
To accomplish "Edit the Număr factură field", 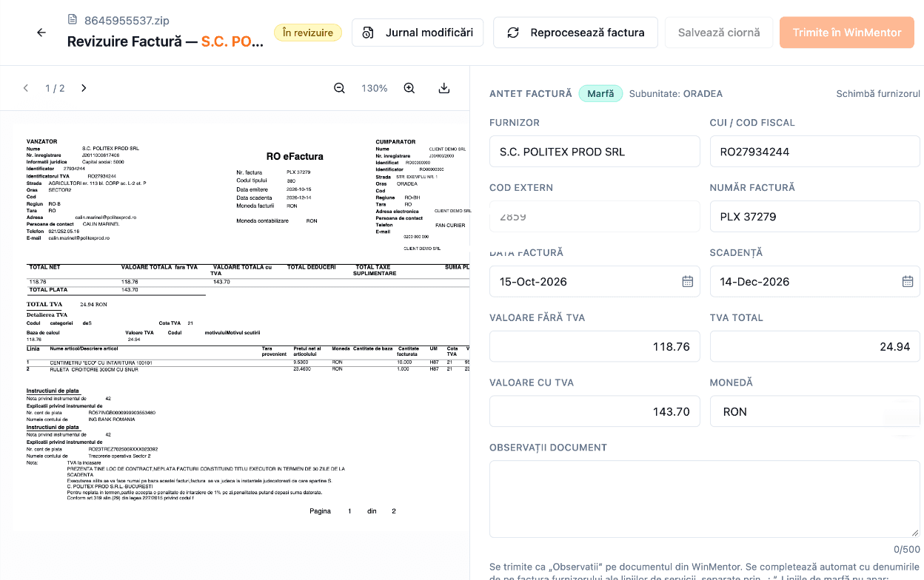I will tap(815, 217).
